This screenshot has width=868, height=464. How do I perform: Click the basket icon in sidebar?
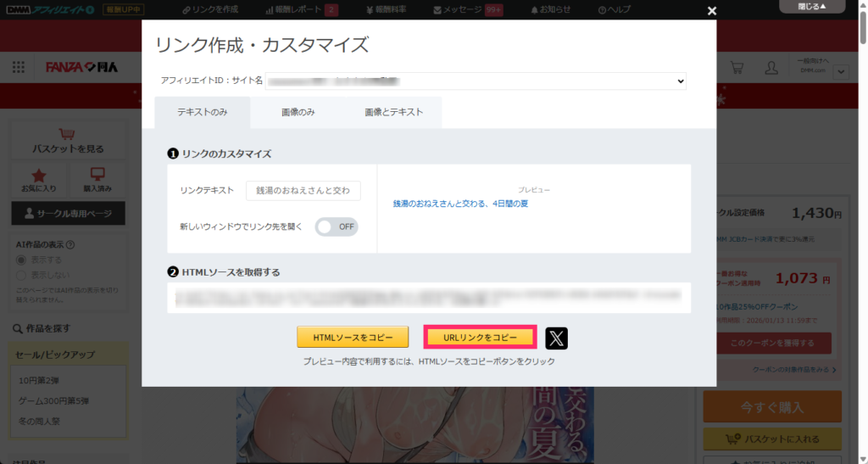(68, 134)
